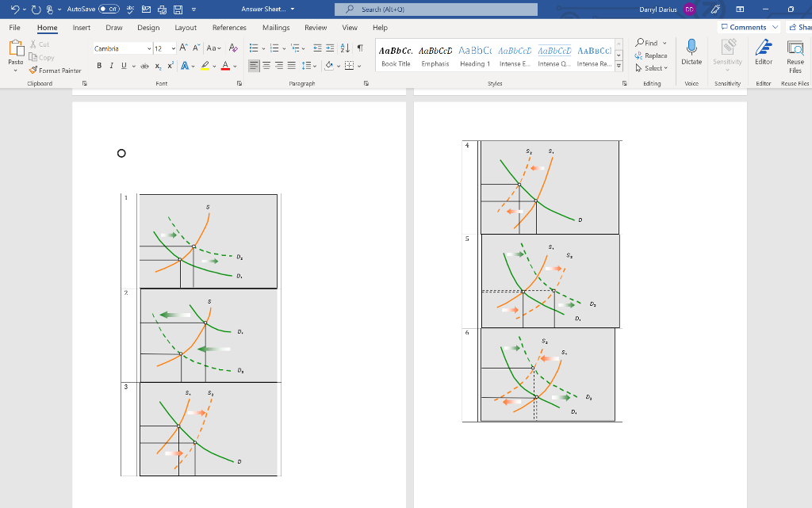This screenshot has height=508, width=812.
Task: Run the spelling and grammar check icon
Action: click(x=130, y=10)
